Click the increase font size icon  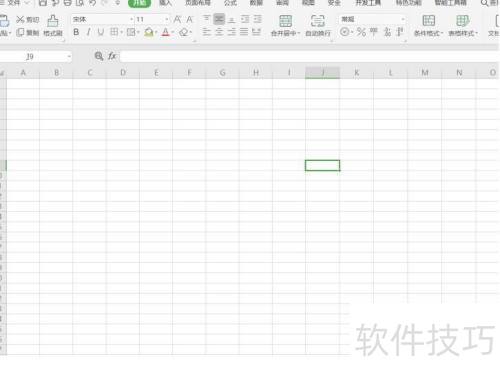[x=177, y=19]
